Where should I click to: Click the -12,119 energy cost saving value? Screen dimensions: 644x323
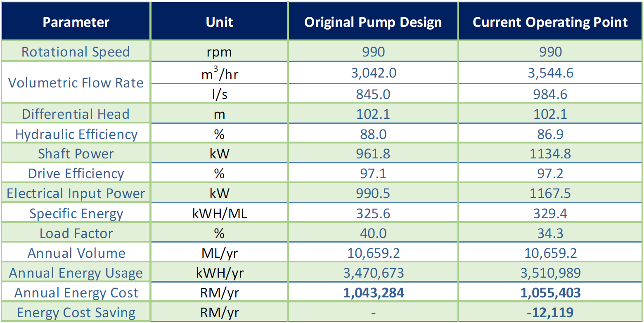tap(550, 313)
